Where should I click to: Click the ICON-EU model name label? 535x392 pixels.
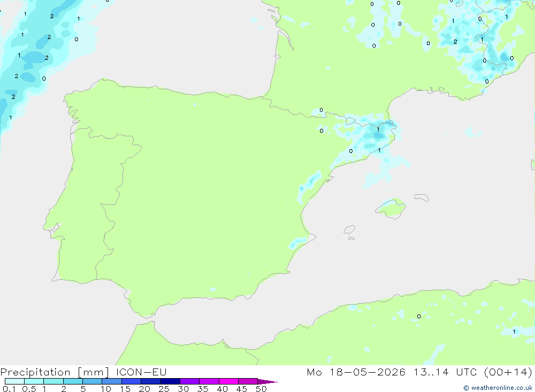click(141, 372)
